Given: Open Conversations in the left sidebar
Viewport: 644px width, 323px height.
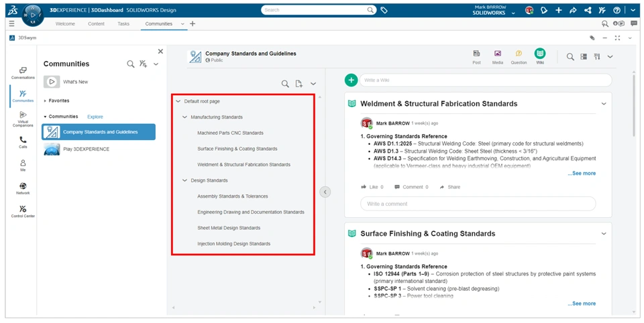Looking at the screenshot, I should pos(23,73).
